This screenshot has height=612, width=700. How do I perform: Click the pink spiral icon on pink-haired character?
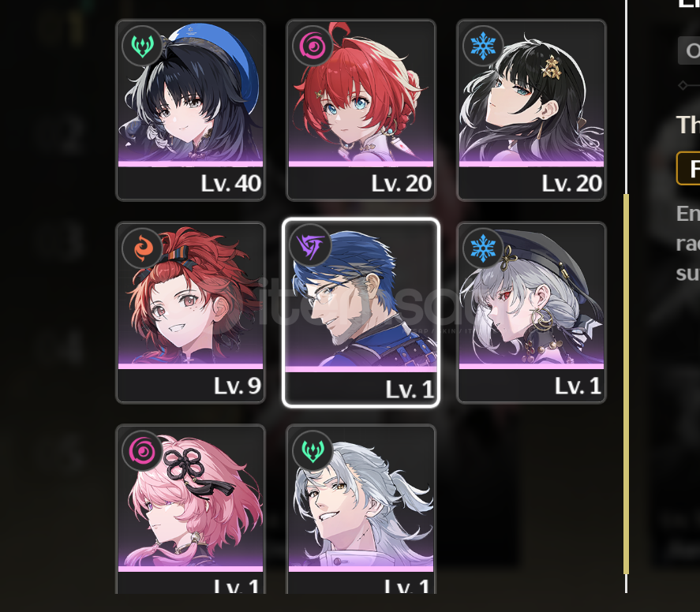click(x=142, y=451)
